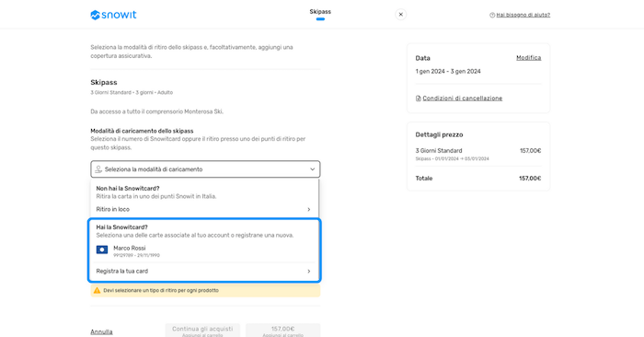The image size is (644, 337).
Task: Click the '1 gen 2024 - 3 gen 2024' date text
Action: pos(448,72)
